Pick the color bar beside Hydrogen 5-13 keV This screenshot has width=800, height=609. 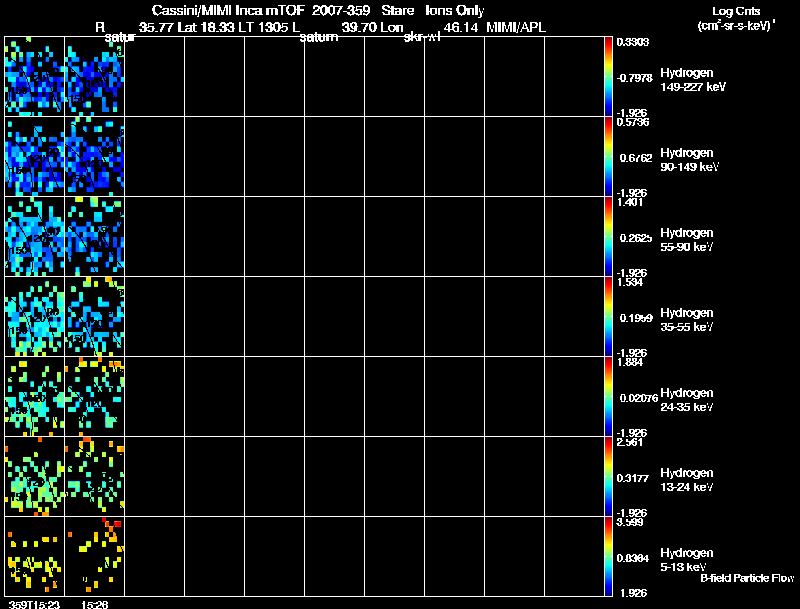(x=608, y=556)
